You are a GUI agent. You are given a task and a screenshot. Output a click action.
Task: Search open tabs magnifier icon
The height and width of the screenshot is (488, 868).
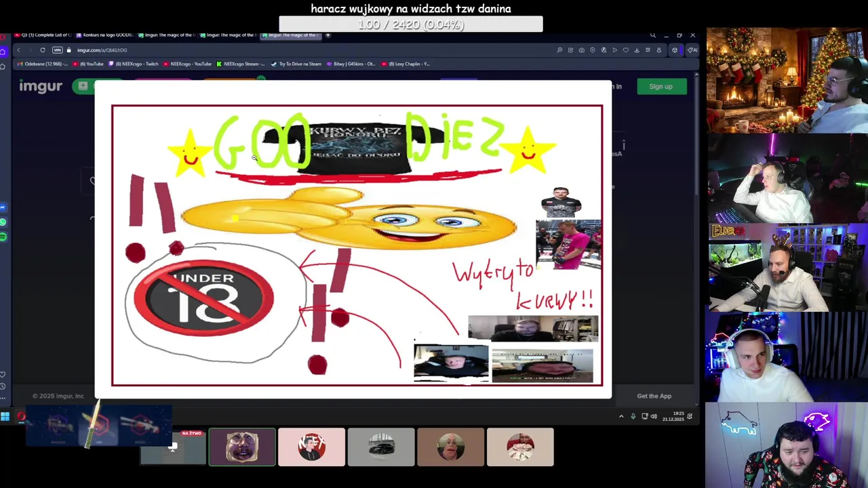pyautogui.click(x=652, y=35)
